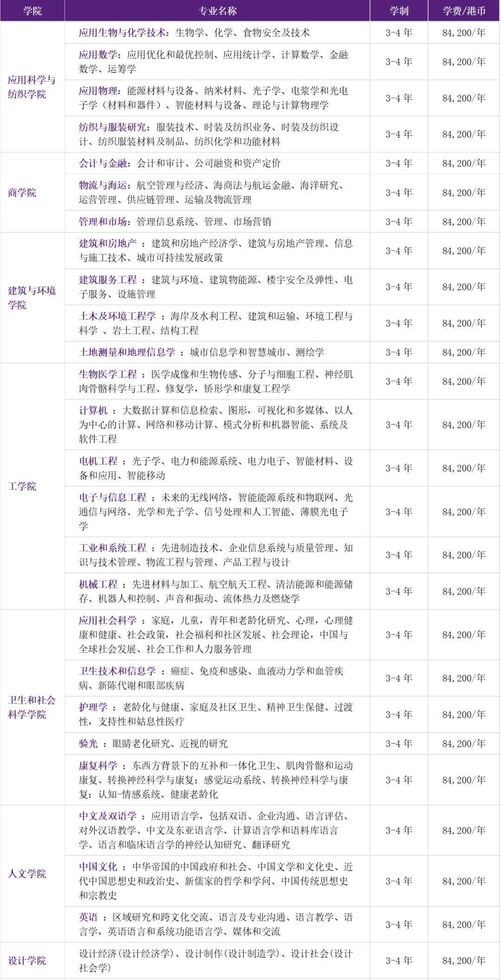This screenshot has height=980, width=501.
Task: Click the tuition fee in 设计学院 row
Action: [x=463, y=961]
